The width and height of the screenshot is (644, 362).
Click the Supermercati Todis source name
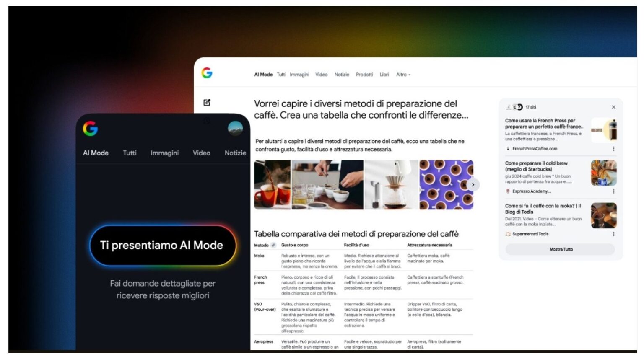pos(530,234)
